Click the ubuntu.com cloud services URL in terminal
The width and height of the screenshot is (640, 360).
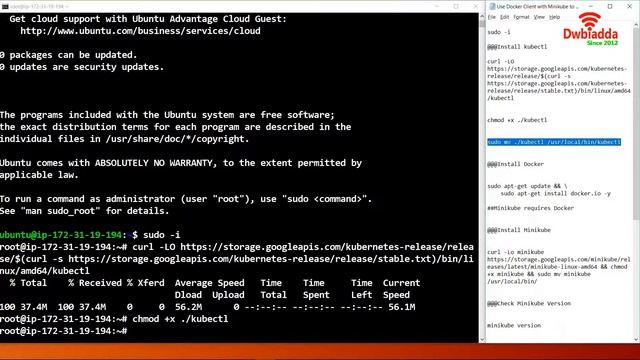click(140, 31)
